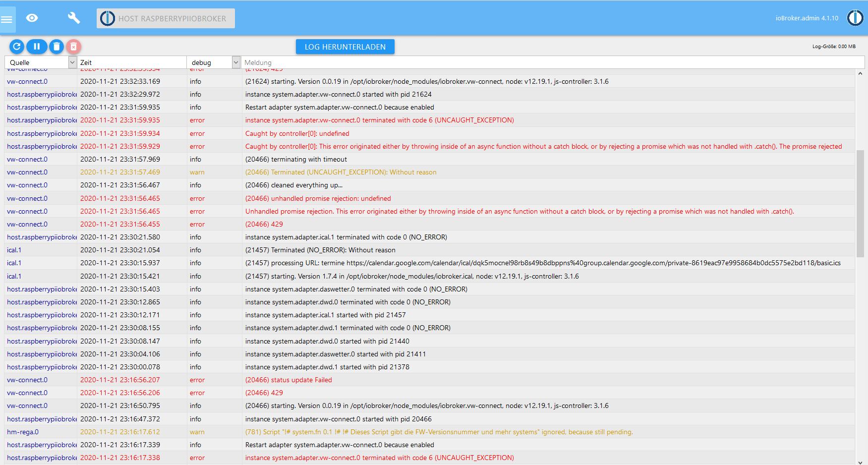This screenshot has width=868, height=465.
Task: Click error 'Caught by controller[0]: undefined'
Action: click(x=297, y=133)
